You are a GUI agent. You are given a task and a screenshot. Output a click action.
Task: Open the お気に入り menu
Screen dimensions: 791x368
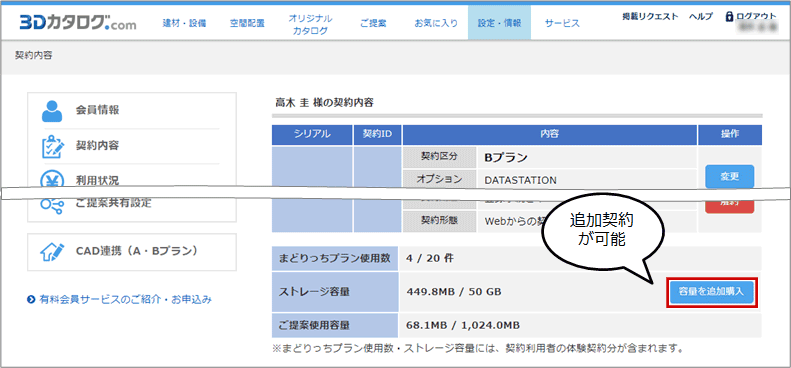pyautogui.click(x=436, y=23)
